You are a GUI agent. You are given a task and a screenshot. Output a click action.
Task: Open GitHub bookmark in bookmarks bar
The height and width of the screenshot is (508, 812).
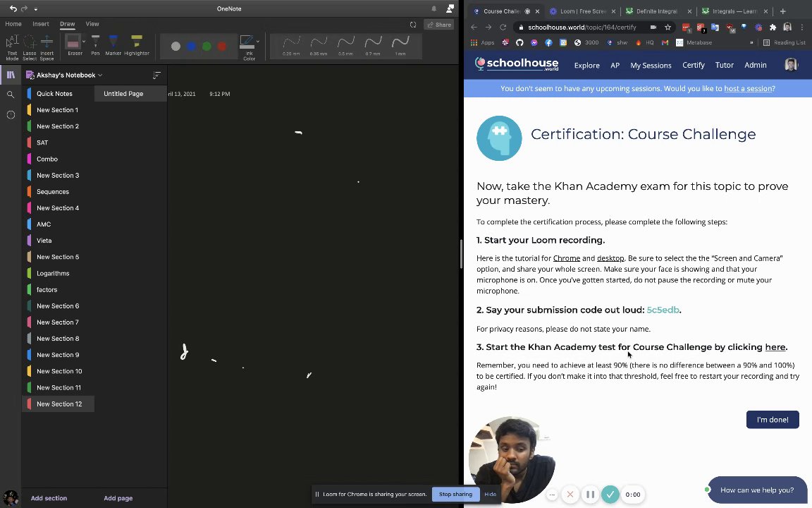[x=519, y=42]
